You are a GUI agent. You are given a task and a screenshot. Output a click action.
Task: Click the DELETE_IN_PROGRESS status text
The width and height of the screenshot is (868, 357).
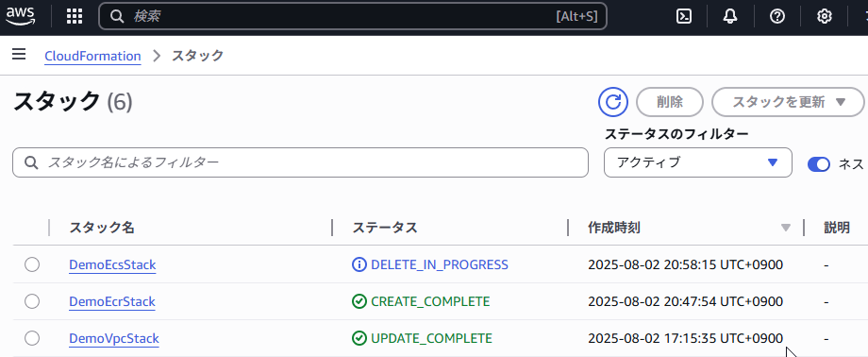pyautogui.click(x=440, y=265)
